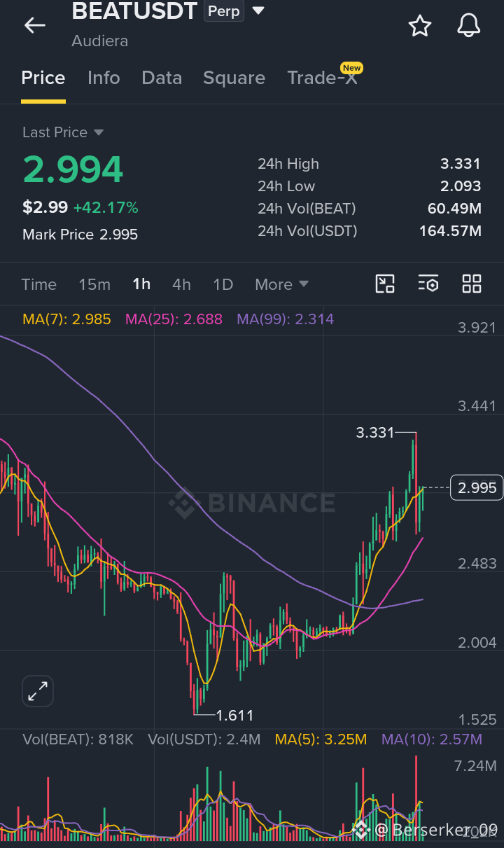Tap the 24h Vol(BEAT) value 60.49M
The image size is (504, 848).
click(x=454, y=209)
